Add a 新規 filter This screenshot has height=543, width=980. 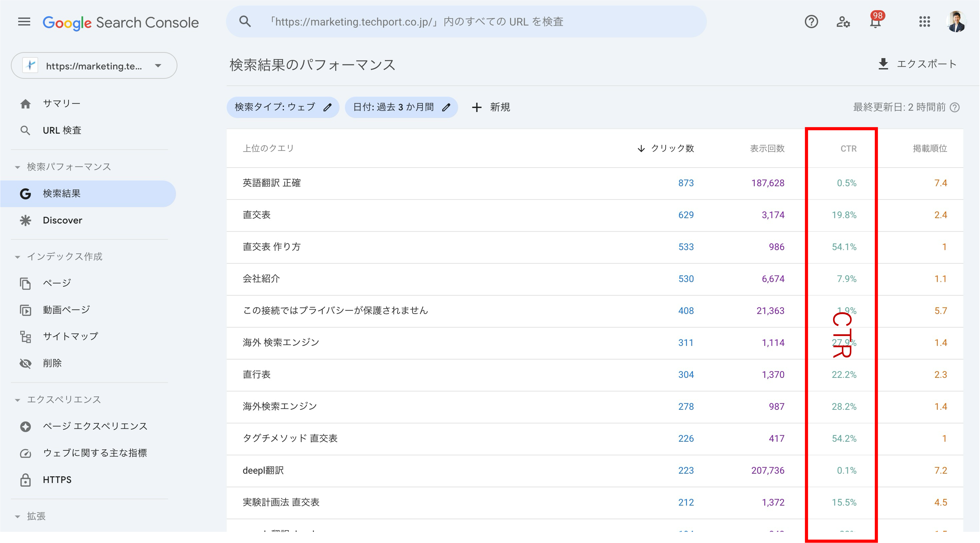tap(491, 108)
